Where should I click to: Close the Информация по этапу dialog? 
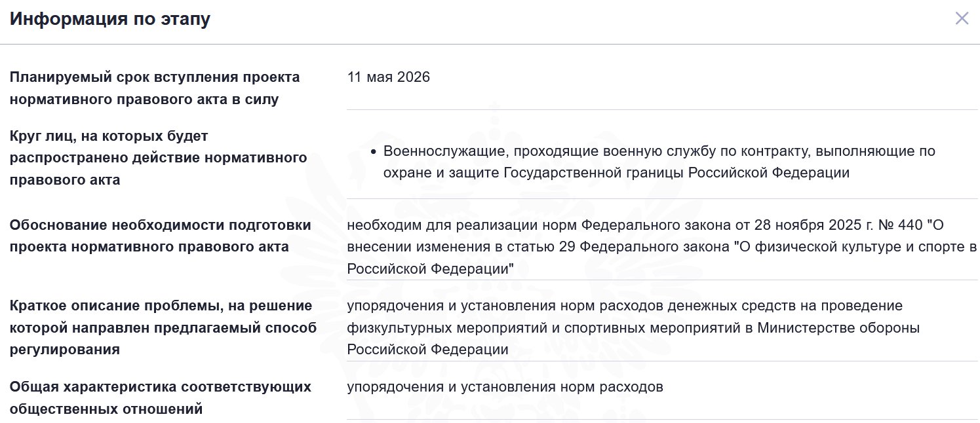click(962, 18)
